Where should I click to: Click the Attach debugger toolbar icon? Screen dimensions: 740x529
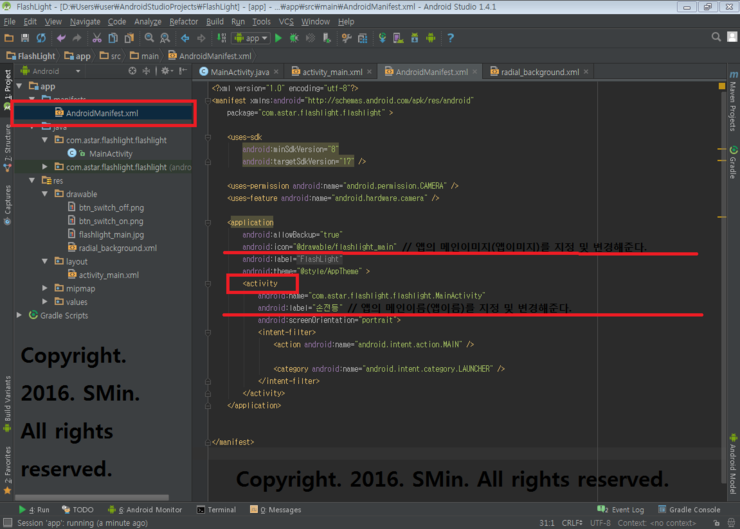click(x=327, y=38)
